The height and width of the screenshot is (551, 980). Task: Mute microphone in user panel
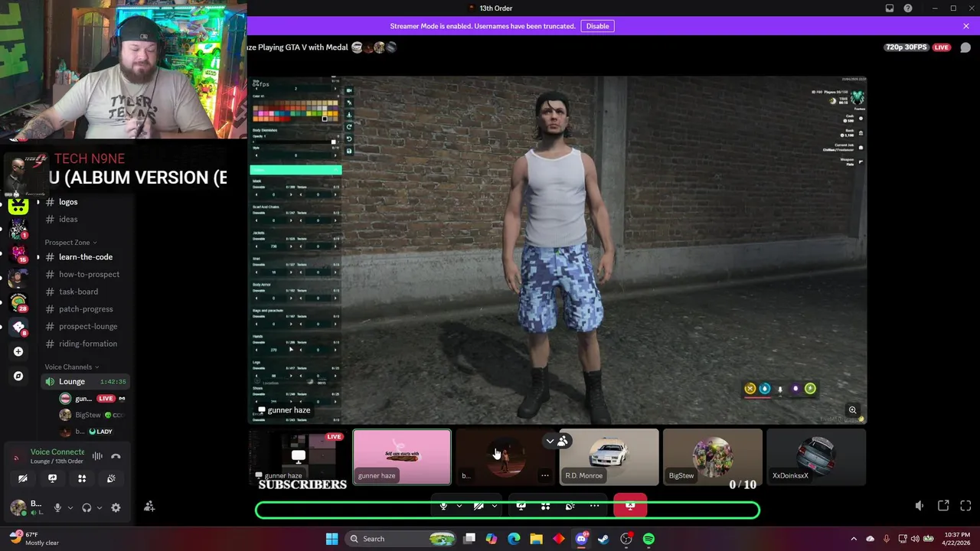click(x=57, y=507)
